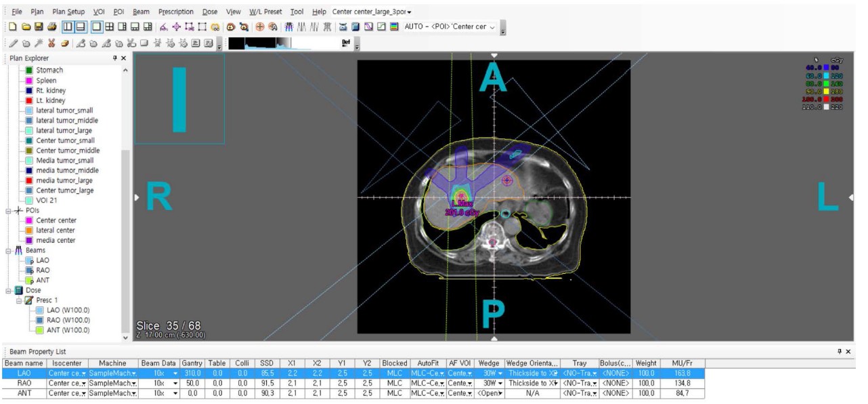868x404 pixels.
Task: Open Beam Data dropdown for LAO beam
Action: tap(175, 373)
